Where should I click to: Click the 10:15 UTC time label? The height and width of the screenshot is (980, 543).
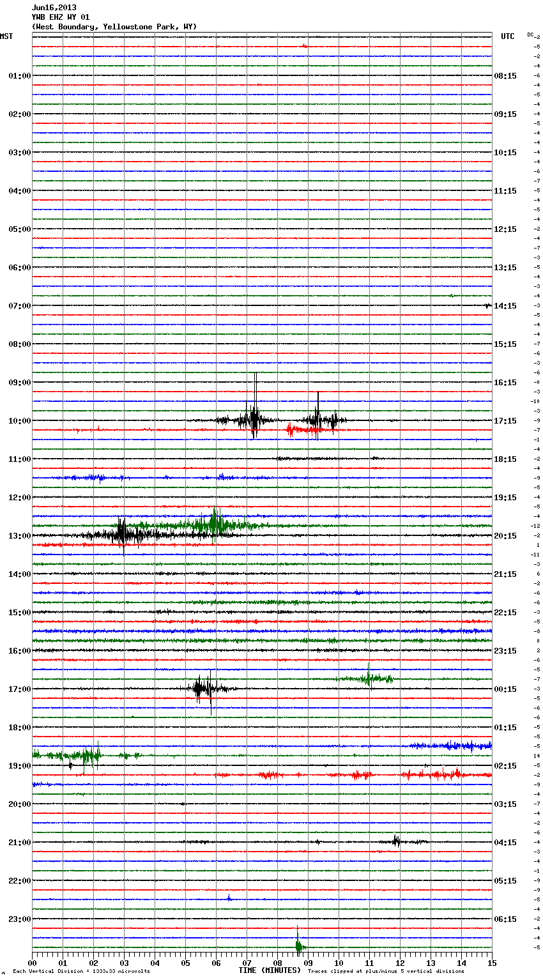(x=505, y=153)
